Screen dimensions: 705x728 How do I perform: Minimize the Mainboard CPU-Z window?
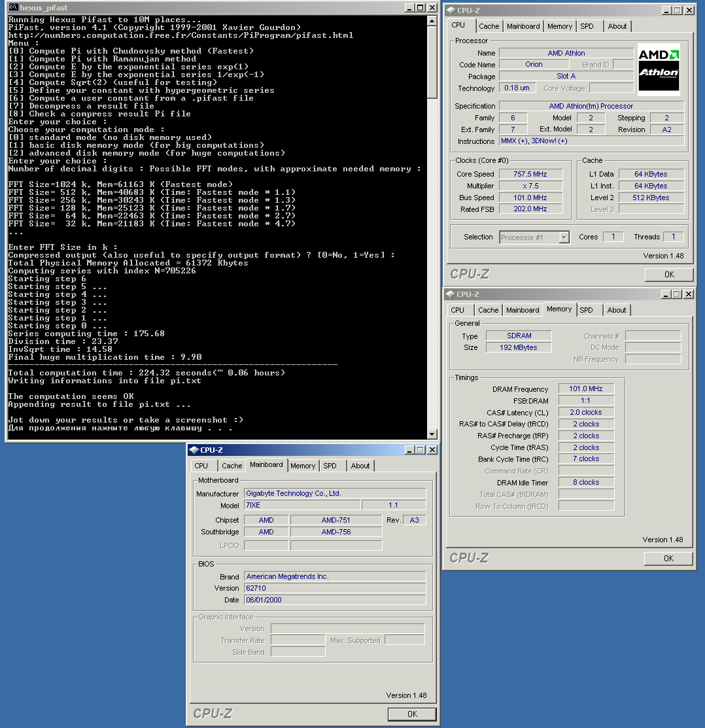coord(409,450)
